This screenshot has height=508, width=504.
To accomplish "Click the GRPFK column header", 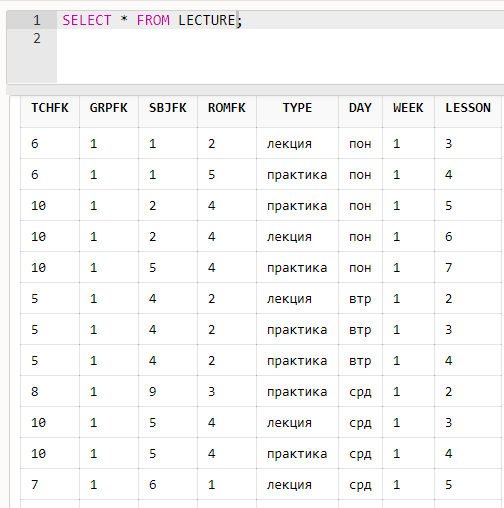I will pos(109,108).
